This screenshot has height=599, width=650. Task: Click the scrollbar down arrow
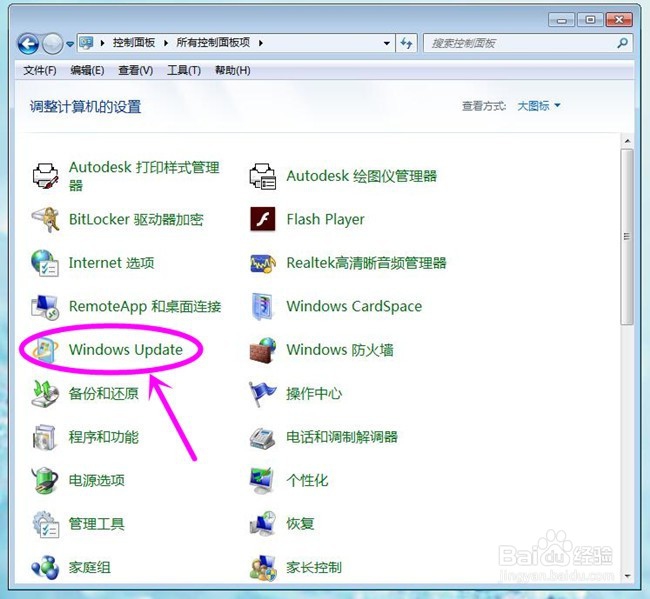coord(627,576)
